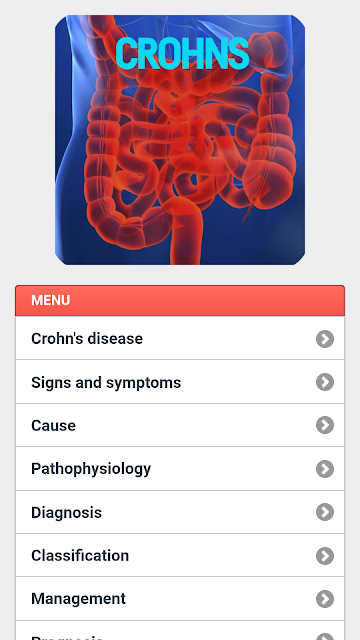Open the Signs and symptoms section
This screenshot has height=640, width=360.
pyautogui.click(x=180, y=382)
